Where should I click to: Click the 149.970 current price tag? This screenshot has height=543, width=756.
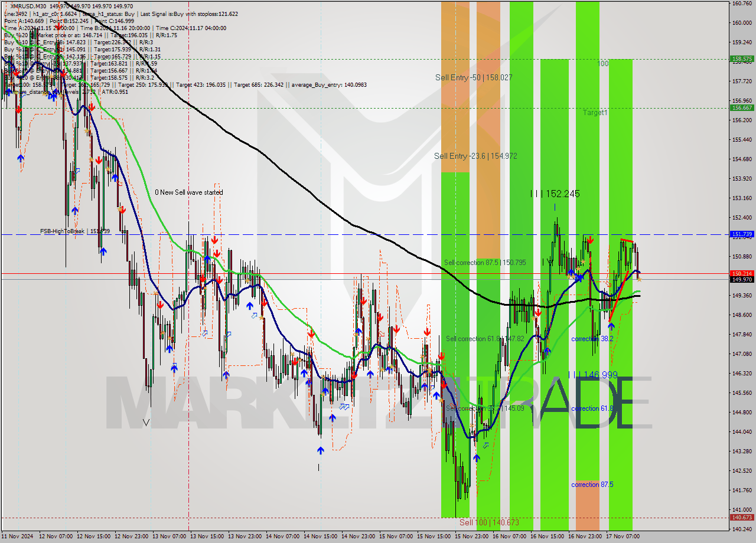742,280
